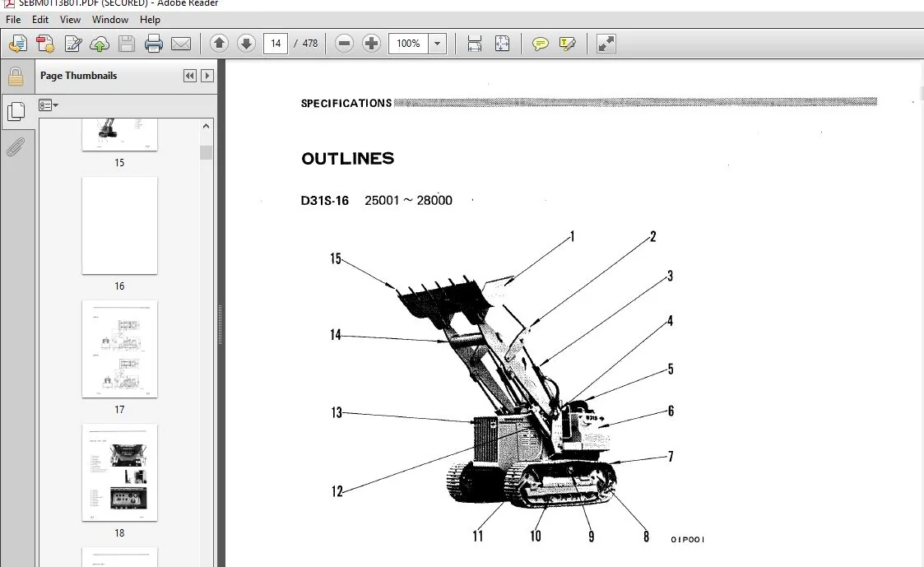Toggle the Page Thumbnails panel icon
The width and height of the screenshot is (924, 567).
[16, 111]
